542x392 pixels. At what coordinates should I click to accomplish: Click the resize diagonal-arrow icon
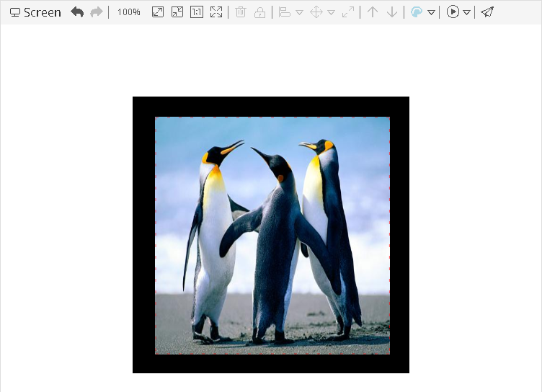[x=347, y=12]
